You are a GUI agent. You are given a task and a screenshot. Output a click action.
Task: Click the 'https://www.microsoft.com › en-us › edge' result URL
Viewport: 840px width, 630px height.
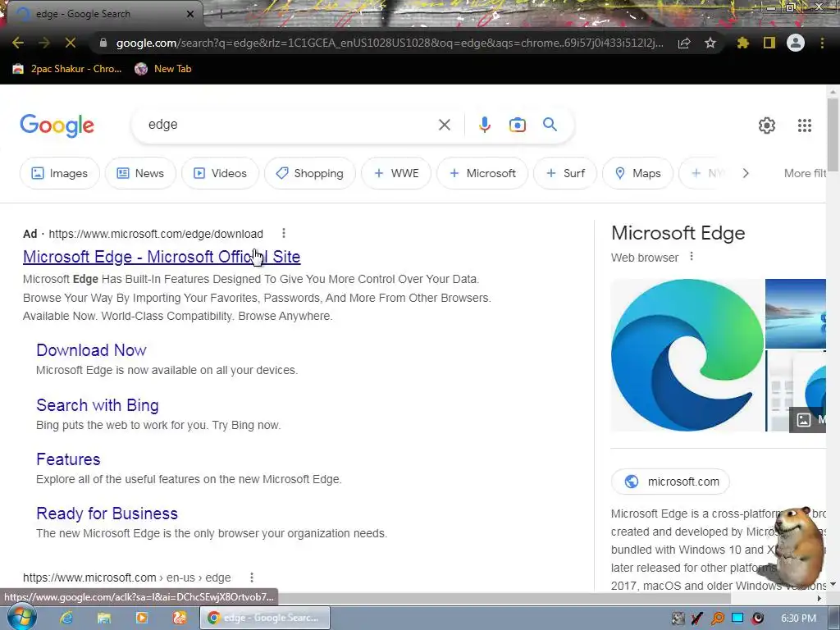point(127,577)
